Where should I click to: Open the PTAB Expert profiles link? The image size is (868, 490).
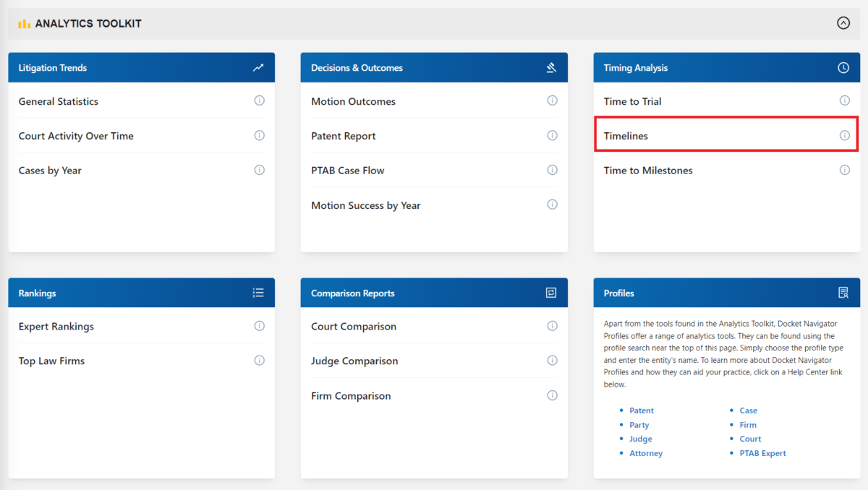[762, 453]
